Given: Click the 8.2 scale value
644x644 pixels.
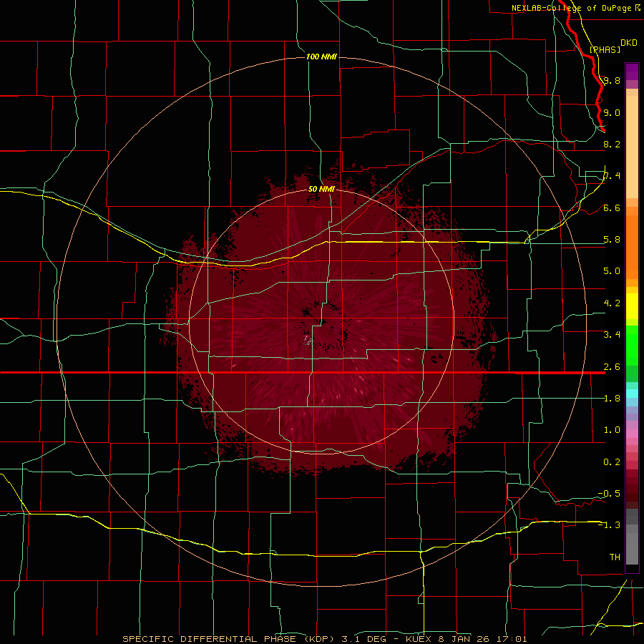Looking at the screenshot, I should (x=612, y=144).
